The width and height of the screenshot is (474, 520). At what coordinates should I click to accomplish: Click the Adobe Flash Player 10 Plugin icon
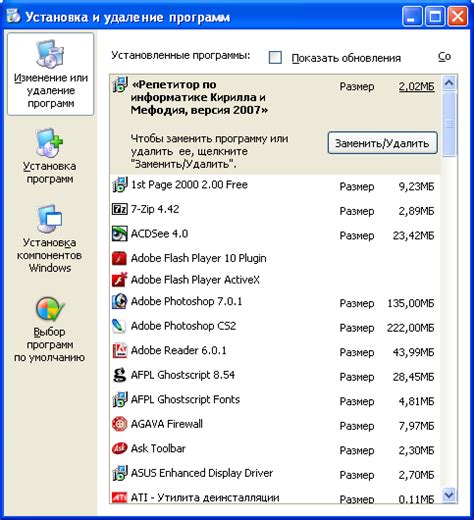pyautogui.click(x=119, y=258)
